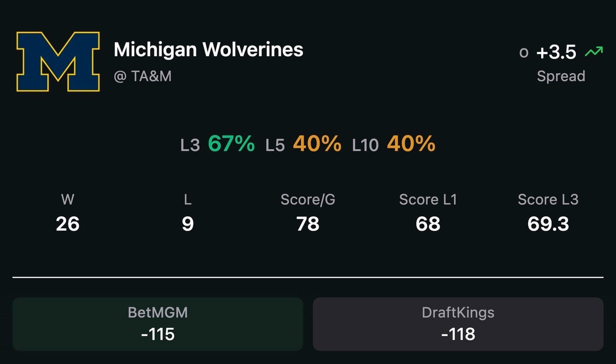Select the BetMGM -115 odds button

tap(158, 324)
